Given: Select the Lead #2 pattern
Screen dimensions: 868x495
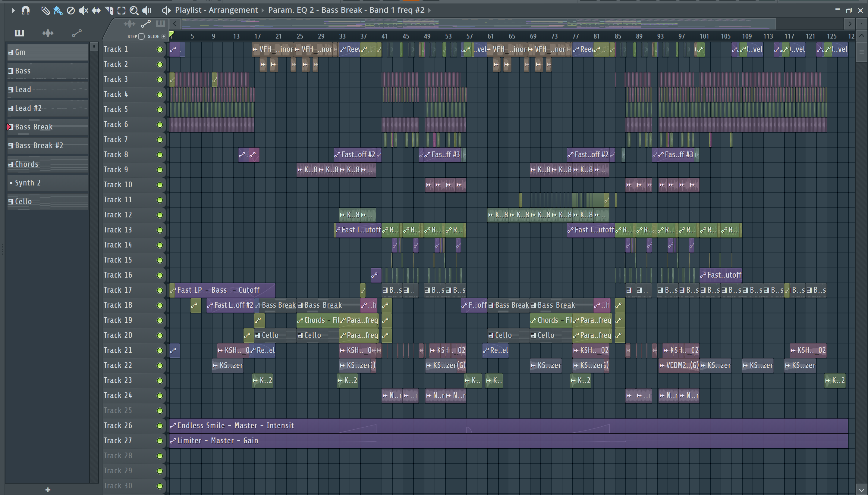Looking at the screenshot, I should (x=48, y=108).
